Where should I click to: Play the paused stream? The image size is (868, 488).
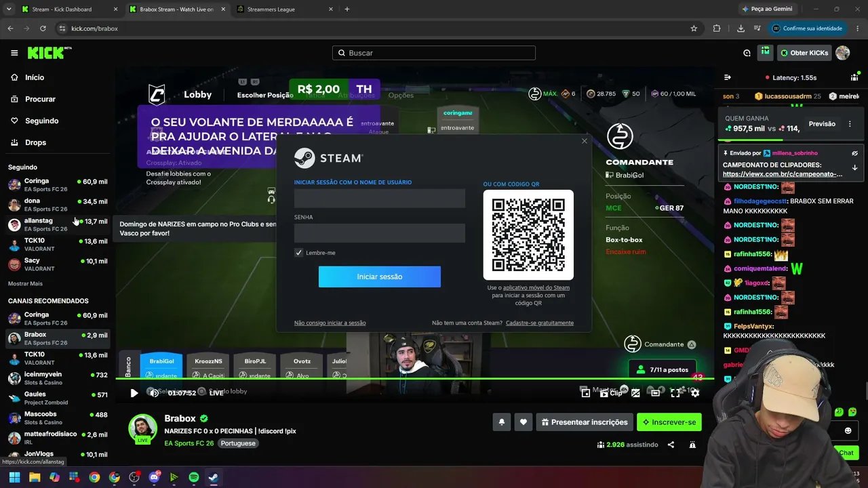click(134, 392)
